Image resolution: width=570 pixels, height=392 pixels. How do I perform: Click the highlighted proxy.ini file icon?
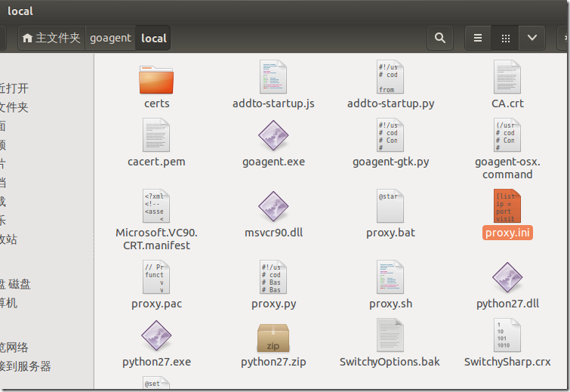pos(507,205)
